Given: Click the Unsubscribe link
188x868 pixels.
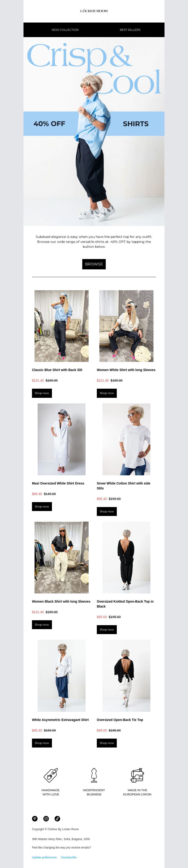Looking at the screenshot, I should (x=69, y=857).
